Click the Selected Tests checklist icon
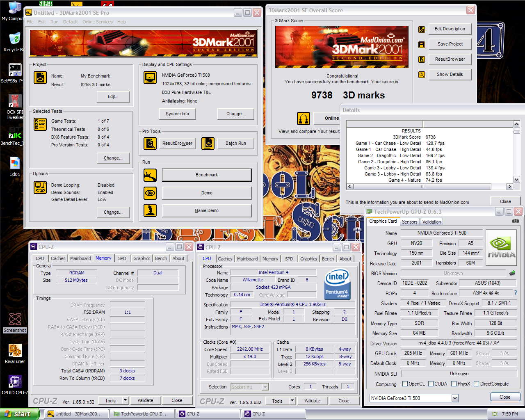Screen dimensions: 525x420 point(40,124)
